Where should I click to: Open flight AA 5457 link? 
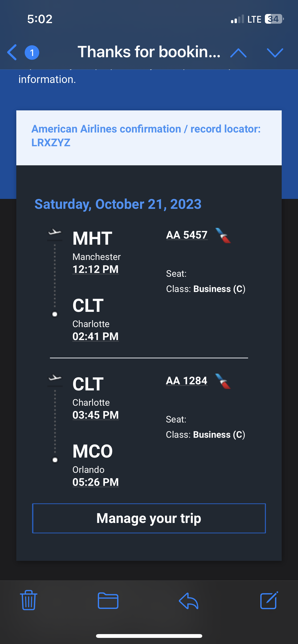pos(187,235)
